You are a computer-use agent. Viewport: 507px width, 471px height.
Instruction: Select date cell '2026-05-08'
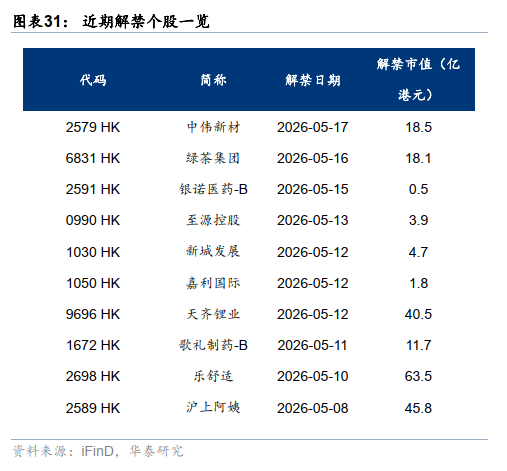pyautogui.click(x=313, y=408)
